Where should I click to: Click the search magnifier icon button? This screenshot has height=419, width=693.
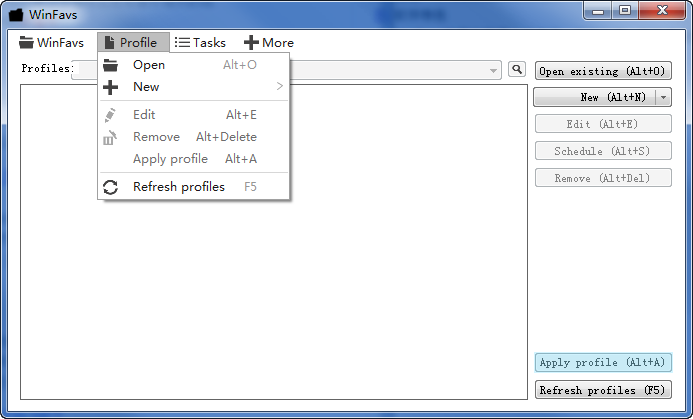click(517, 69)
